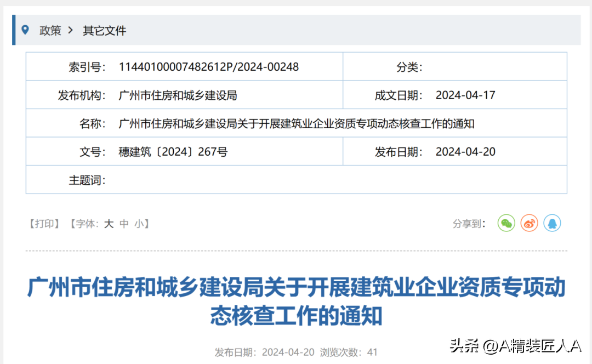Set font size to 小 (small)

(x=139, y=224)
